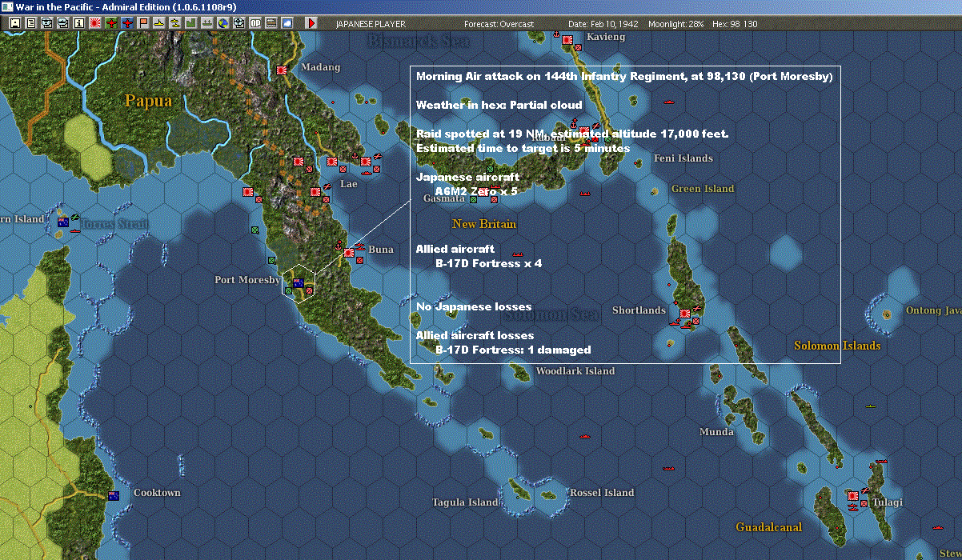Click the 'A6M2 Zero x 5' line

pyautogui.click(x=476, y=191)
